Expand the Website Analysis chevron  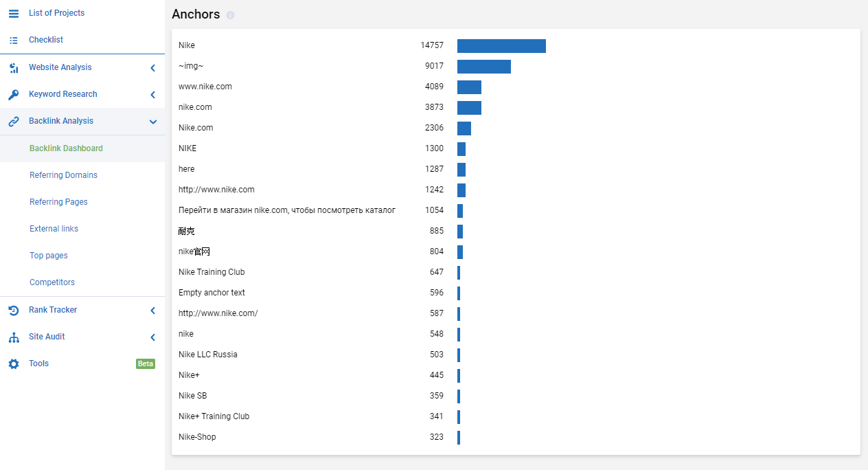(153, 67)
